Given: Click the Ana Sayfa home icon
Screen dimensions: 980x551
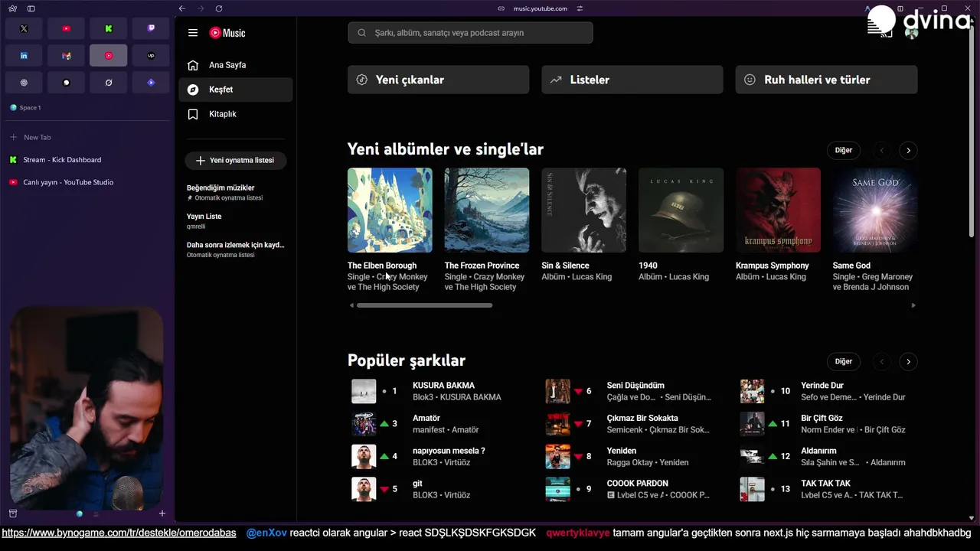Looking at the screenshot, I should [193, 65].
